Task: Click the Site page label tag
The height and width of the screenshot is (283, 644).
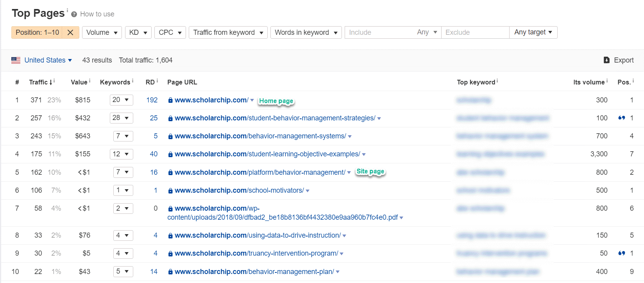Action: coord(370,172)
